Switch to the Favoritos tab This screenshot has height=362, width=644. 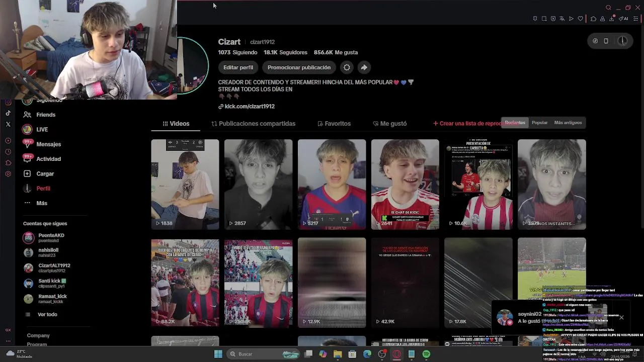334,124
